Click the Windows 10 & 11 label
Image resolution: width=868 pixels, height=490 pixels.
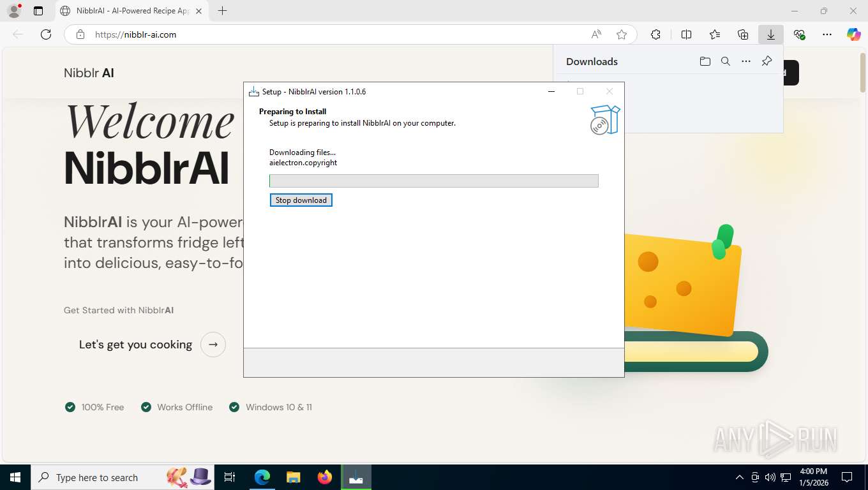point(279,407)
